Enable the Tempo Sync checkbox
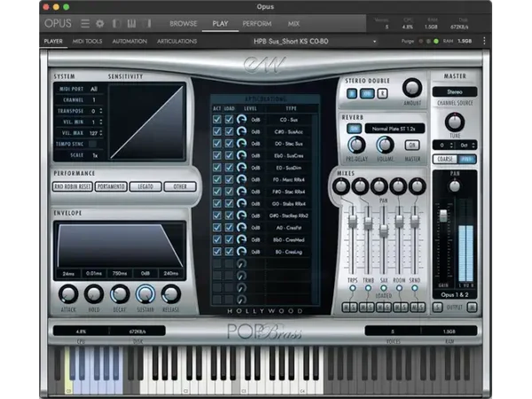Image resolution: width=532 pixels, height=399 pixels. point(92,144)
